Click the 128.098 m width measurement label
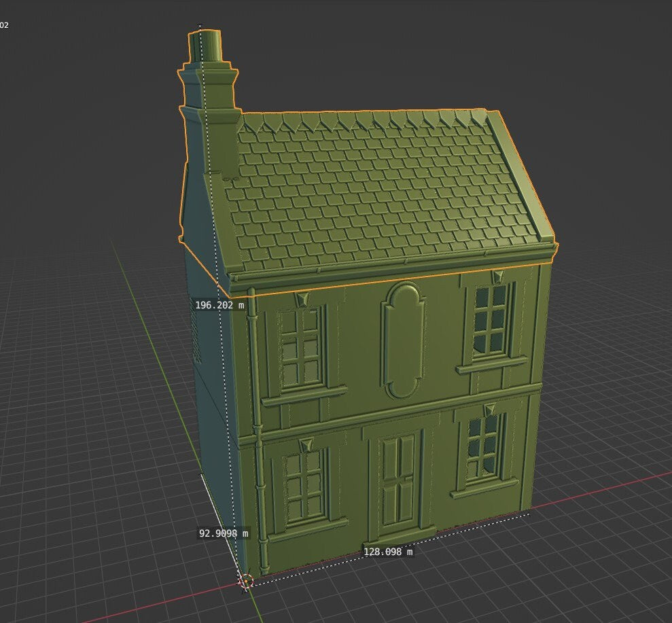 point(387,552)
